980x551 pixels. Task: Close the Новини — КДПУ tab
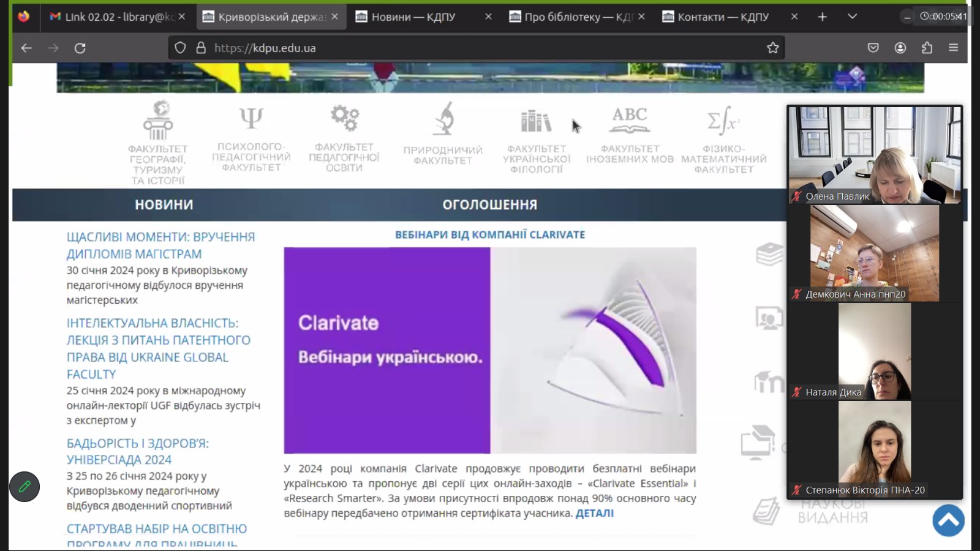488,17
